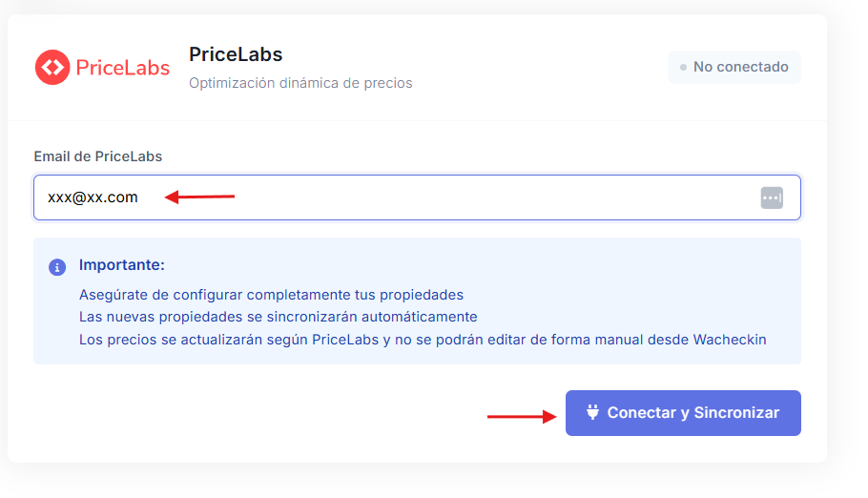Click the xxx@xx.com text in the email field
868x498 pixels.
[x=93, y=197]
